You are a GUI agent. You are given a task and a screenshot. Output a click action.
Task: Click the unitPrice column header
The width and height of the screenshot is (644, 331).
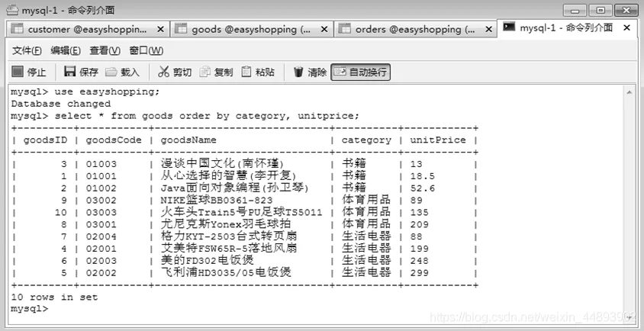(x=438, y=140)
